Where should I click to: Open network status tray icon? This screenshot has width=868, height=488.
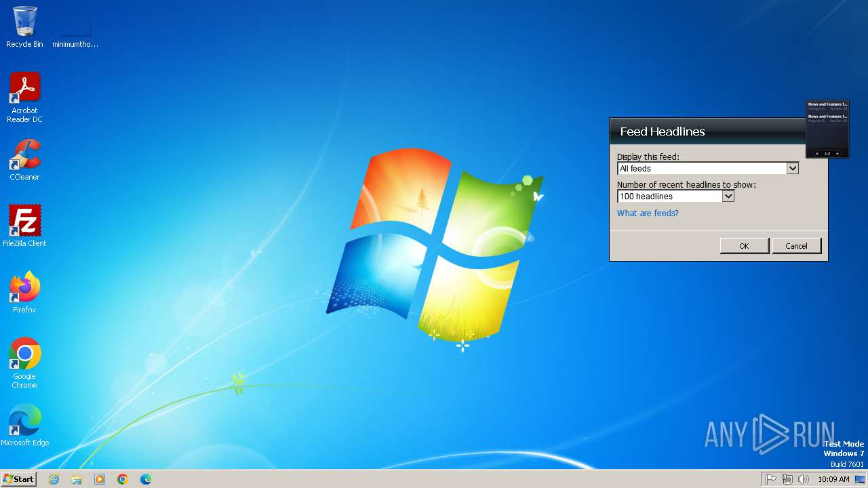click(787, 479)
